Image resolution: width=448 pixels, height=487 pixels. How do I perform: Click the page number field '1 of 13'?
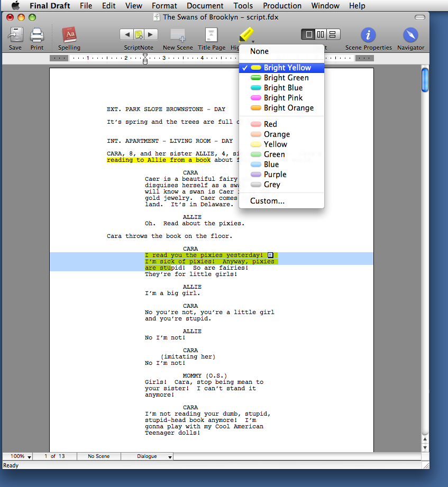pyautogui.click(x=54, y=456)
